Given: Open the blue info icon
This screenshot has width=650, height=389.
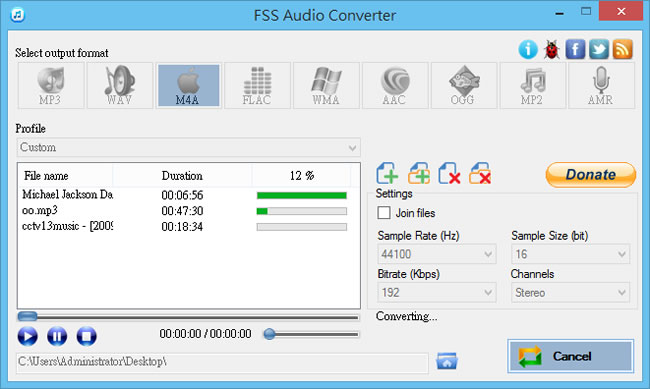Looking at the screenshot, I should (528, 50).
